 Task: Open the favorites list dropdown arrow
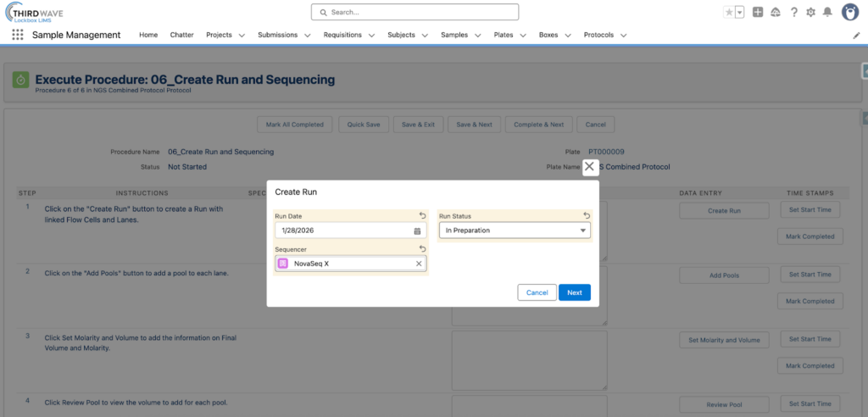(x=739, y=12)
